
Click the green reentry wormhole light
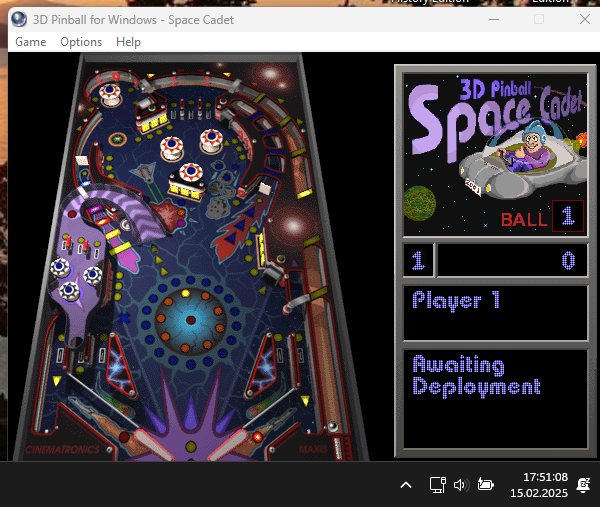pyautogui.click(x=117, y=139)
